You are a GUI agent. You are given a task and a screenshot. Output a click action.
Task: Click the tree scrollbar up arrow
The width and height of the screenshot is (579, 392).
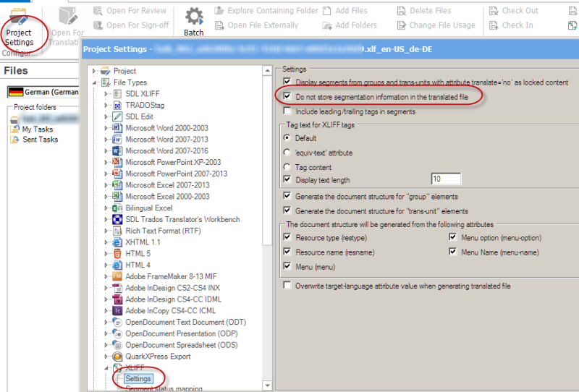pyautogui.click(x=267, y=70)
